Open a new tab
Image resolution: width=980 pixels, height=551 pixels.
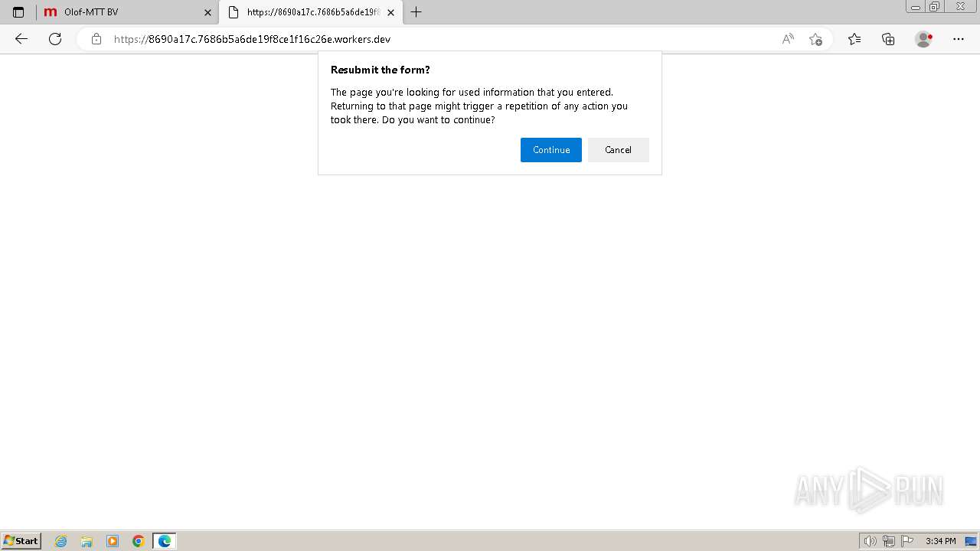(x=416, y=12)
